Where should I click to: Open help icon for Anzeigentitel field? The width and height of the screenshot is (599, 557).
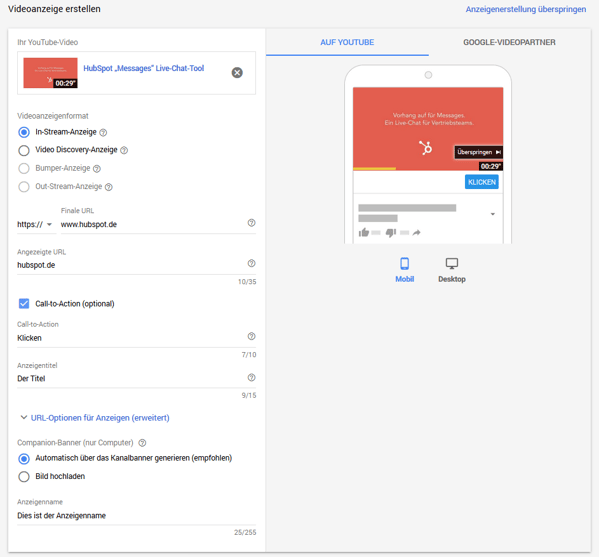pyautogui.click(x=251, y=377)
